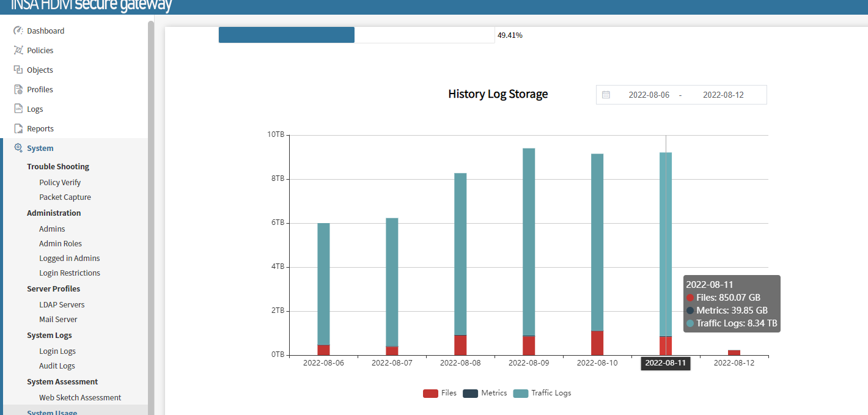Click the Objects icon in sidebar
Viewport: 868px width, 415px height.
tap(18, 70)
